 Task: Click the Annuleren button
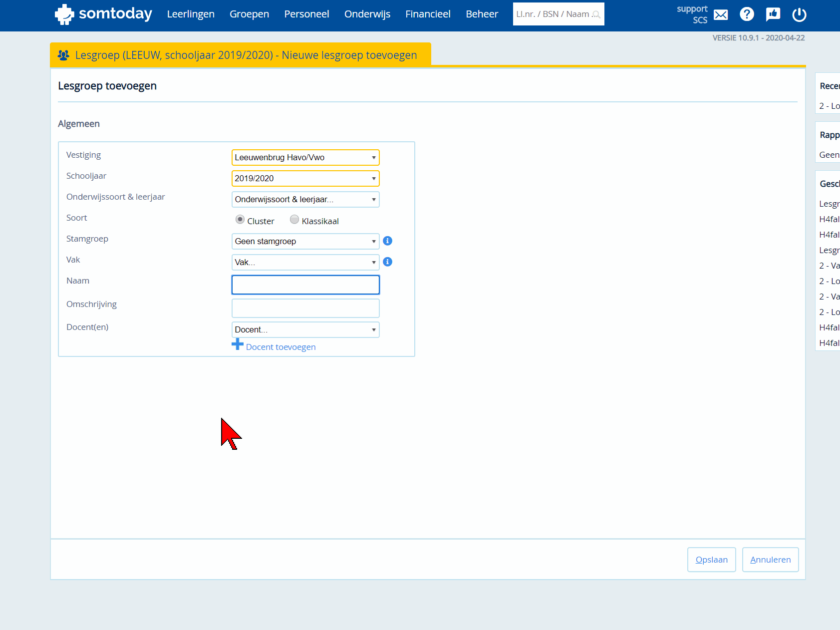771,560
